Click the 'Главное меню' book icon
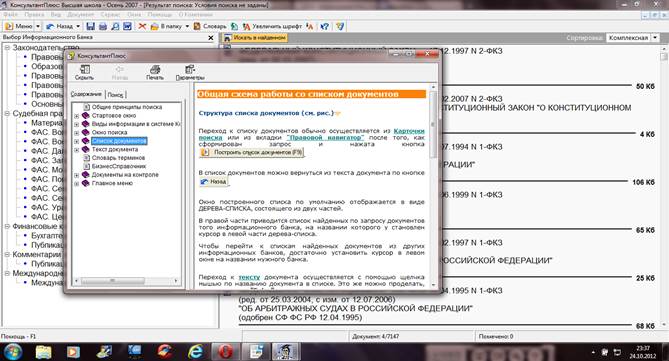The width and height of the screenshot is (669, 361). (85, 183)
